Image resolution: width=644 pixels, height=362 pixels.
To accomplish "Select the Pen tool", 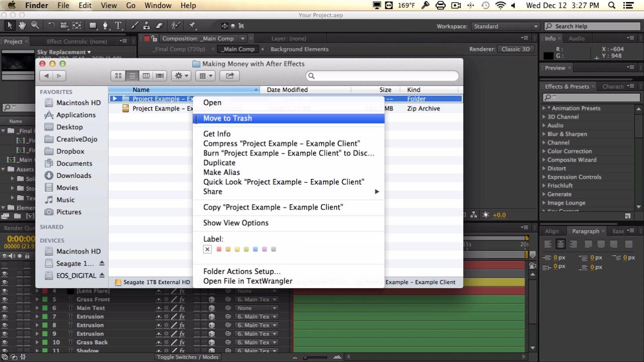I will (105, 26).
